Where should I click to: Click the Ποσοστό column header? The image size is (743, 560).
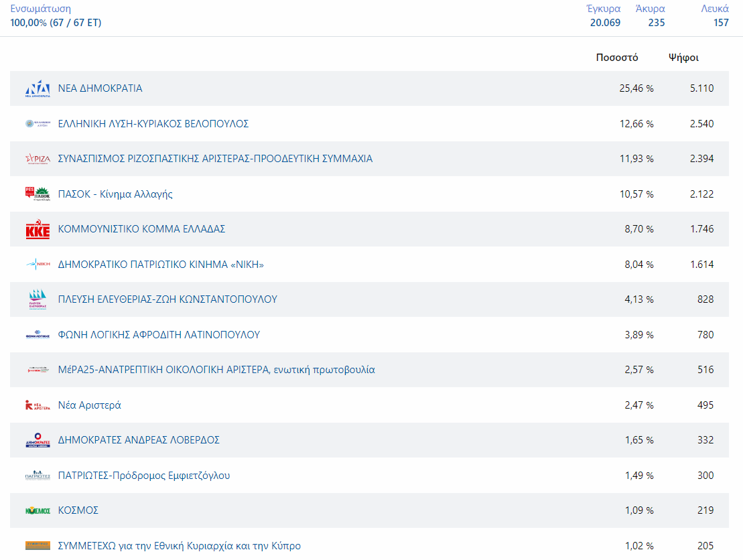617,58
